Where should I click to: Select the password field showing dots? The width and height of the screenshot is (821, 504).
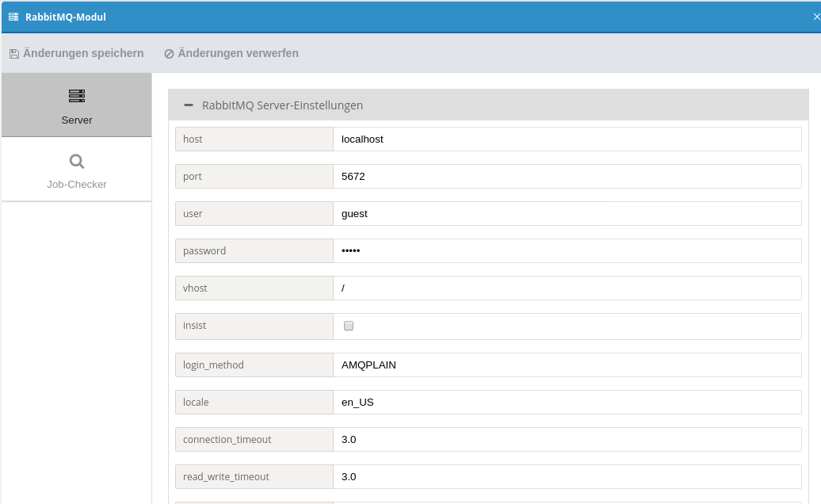567,250
